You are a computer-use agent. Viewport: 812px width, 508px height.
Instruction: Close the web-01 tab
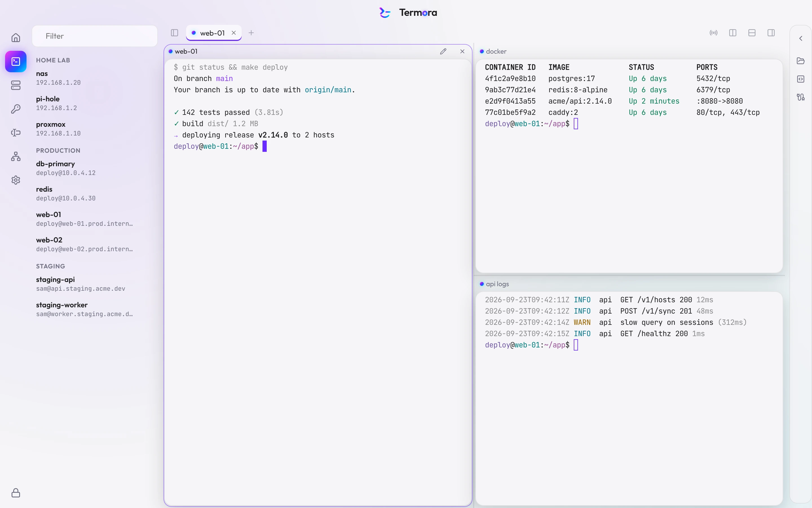234,32
